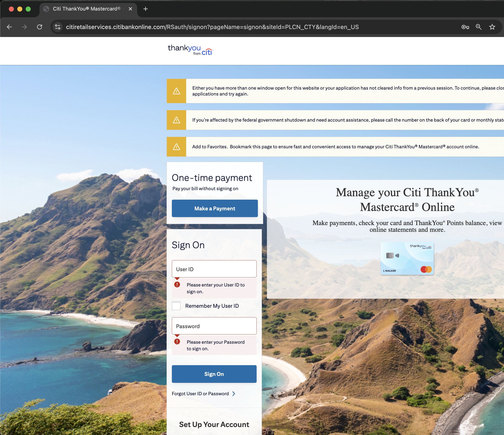Viewport: 504px width, 435px height.
Task: Click the User ID error exclamation icon
Action: click(x=177, y=284)
